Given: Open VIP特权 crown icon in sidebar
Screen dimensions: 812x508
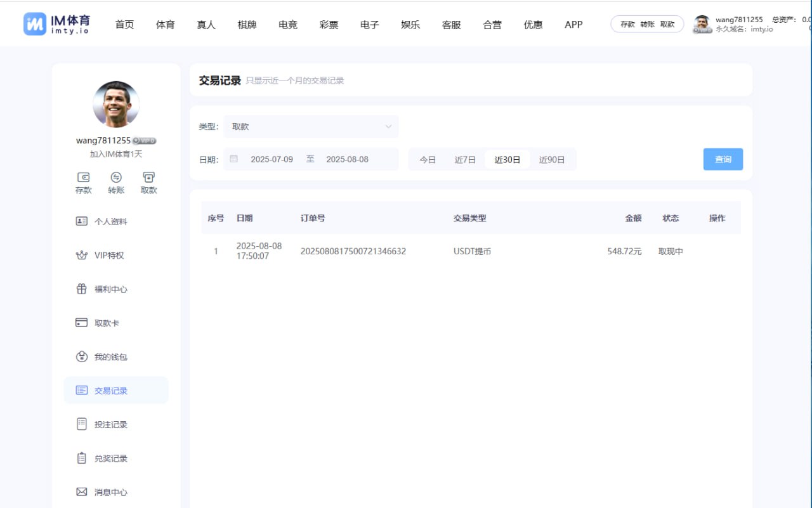Looking at the screenshot, I should coord(81,255).
